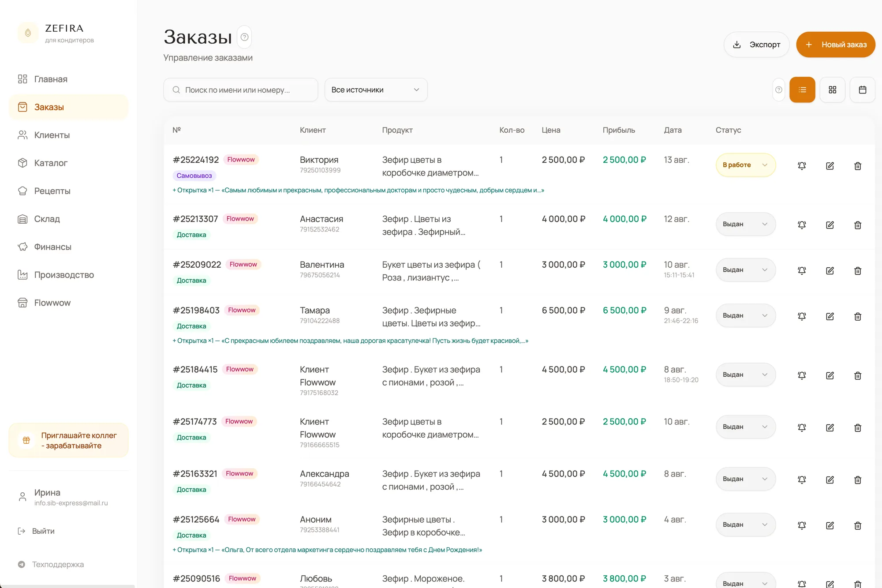Click the bell reminder icon for order #25213307
The width and height of the screenshot is (882, 588).
[x=802, y=225]
